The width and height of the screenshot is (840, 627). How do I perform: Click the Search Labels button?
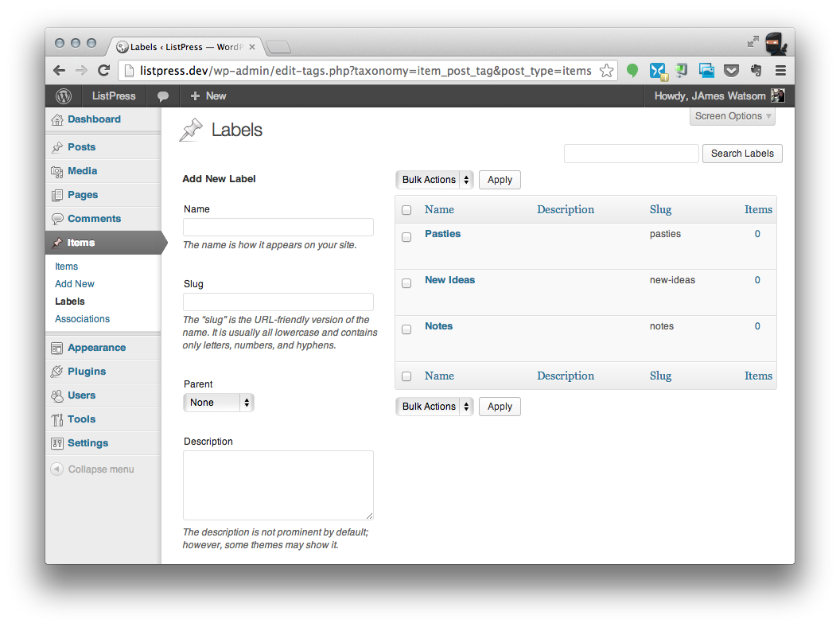[742, 154]
